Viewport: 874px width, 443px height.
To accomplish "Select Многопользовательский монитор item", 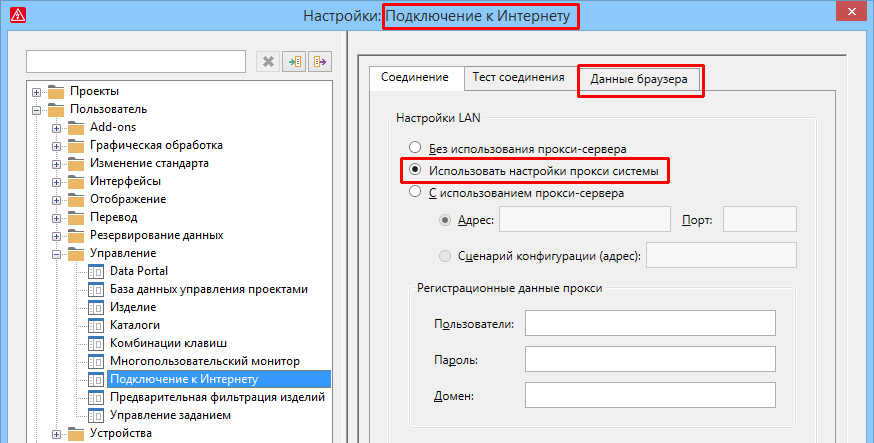I will [x=205, y=361].
